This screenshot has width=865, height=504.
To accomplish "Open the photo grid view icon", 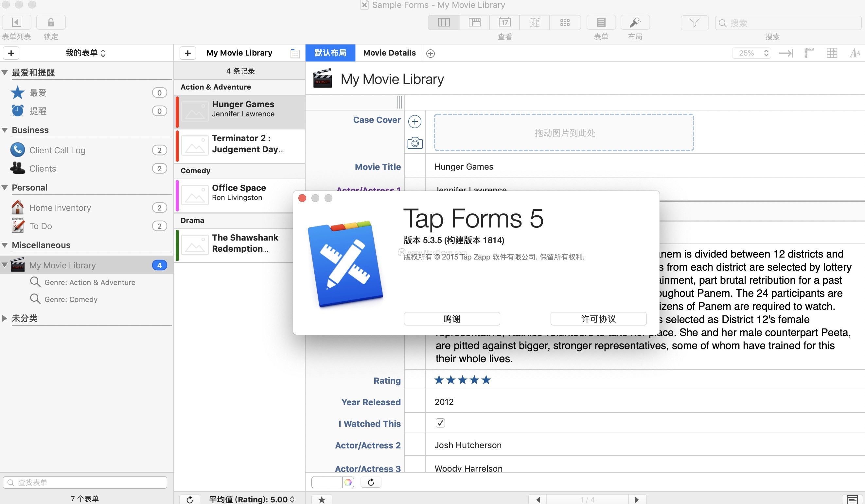I will (x=565, y=23).
